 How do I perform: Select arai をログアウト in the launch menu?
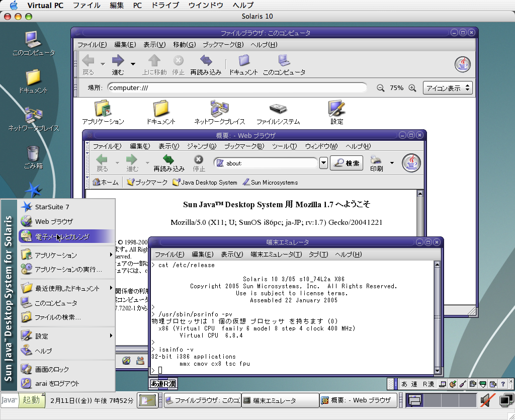pos(67,383)
